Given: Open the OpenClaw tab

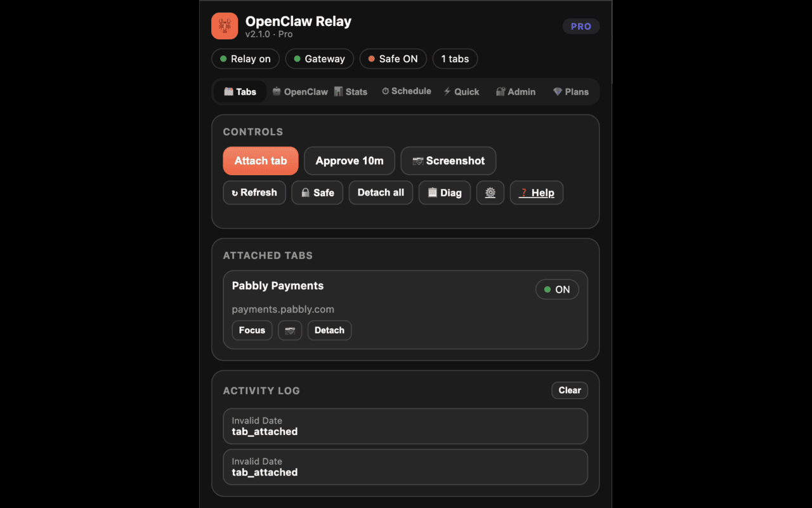Looking at the screenshot, I should (300, 91).
